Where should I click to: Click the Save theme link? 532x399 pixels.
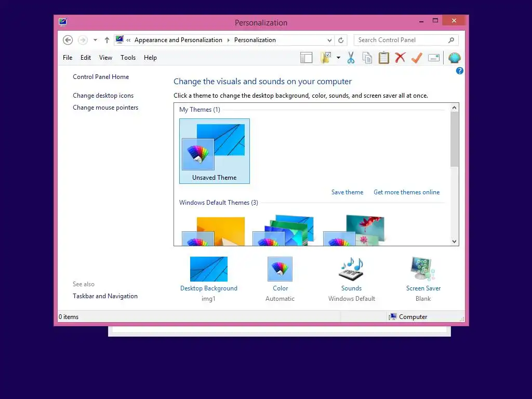[x=347, y=192]
